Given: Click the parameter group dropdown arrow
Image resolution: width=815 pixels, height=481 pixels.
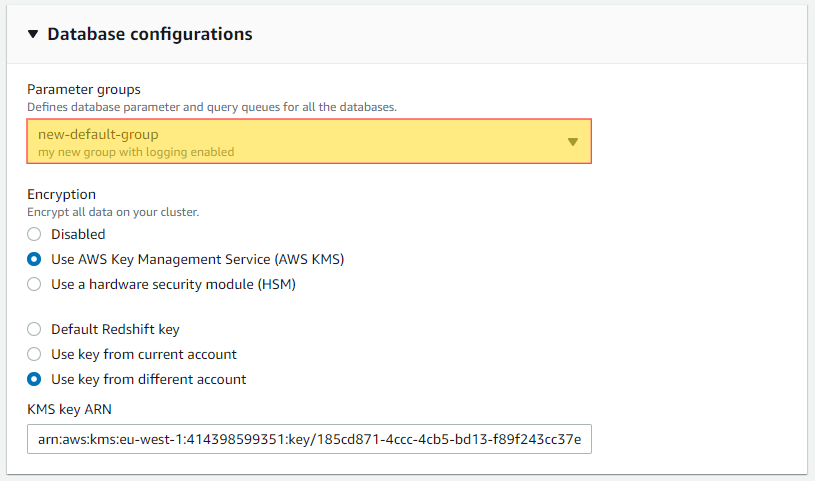Looking at the screenshot, I should [573, 142].
